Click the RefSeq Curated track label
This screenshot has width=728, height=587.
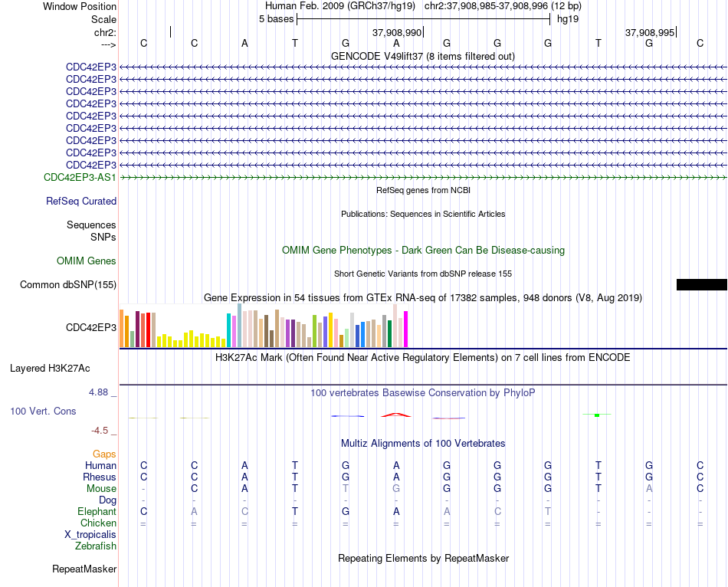pyautogui.click(x=81, y=201)
